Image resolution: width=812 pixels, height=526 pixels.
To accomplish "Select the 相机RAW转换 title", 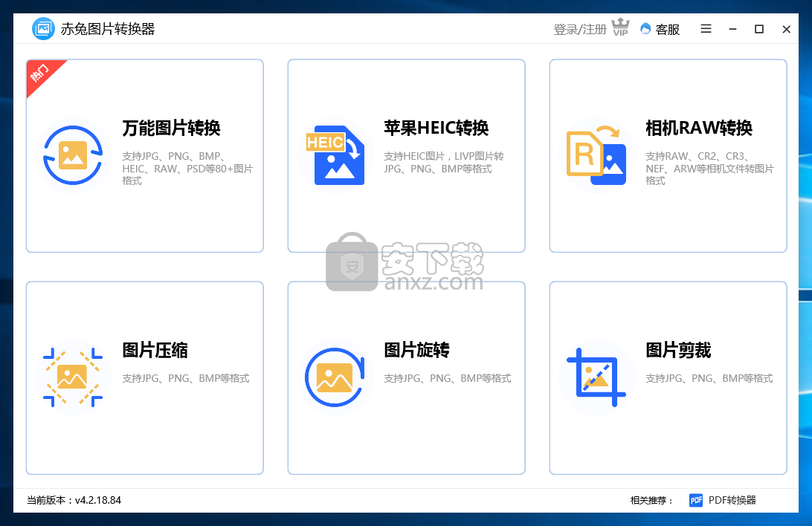I will pos(699,128).
